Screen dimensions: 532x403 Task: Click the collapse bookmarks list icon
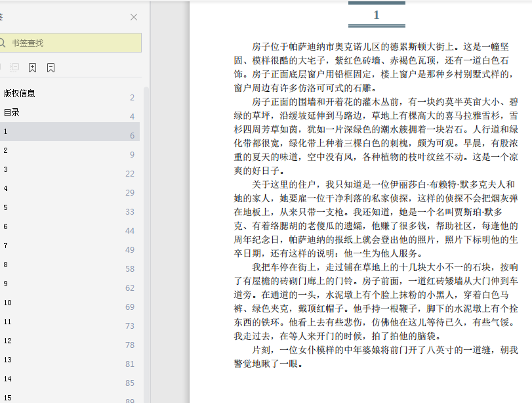14,68
